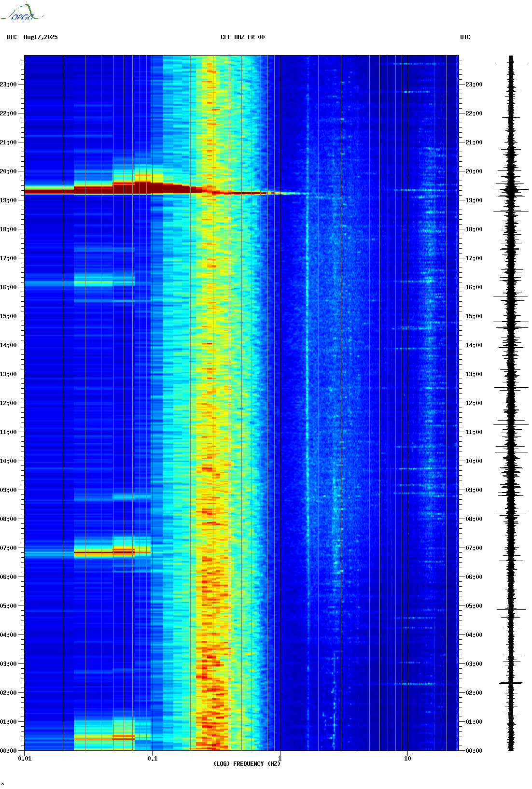Click '11:00' on the right time axis
Image resolution: width=532 pixels, height=789 pixels.
474,432
